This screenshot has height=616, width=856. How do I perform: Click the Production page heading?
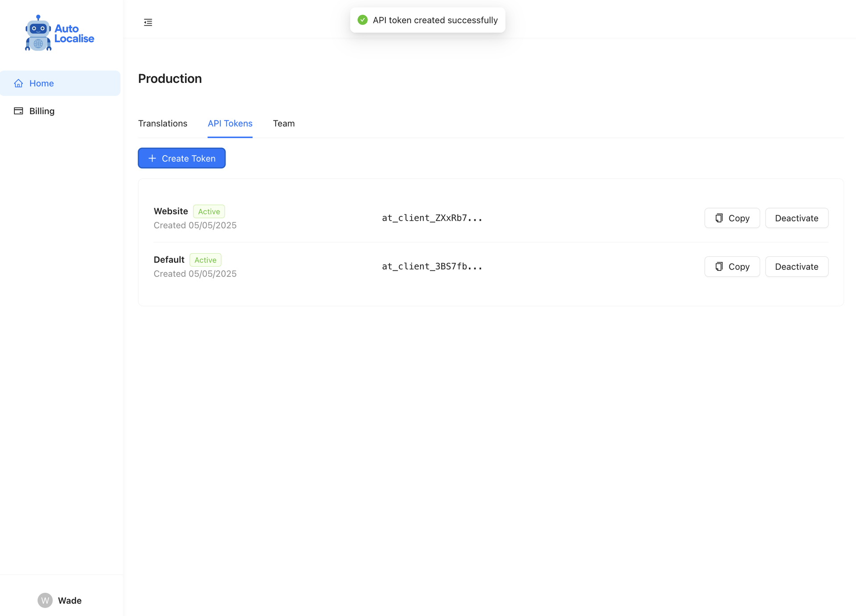(170, 78)
